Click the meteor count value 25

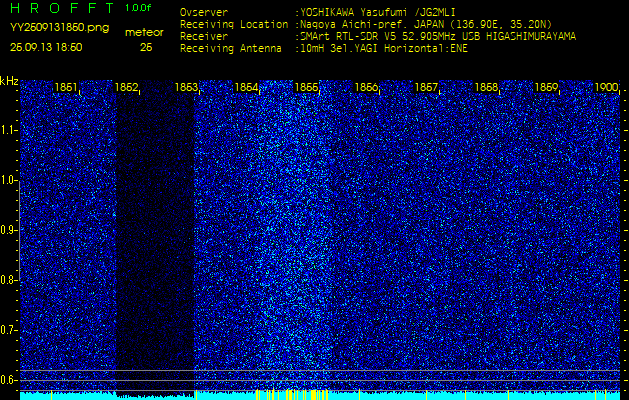point(146,47)
